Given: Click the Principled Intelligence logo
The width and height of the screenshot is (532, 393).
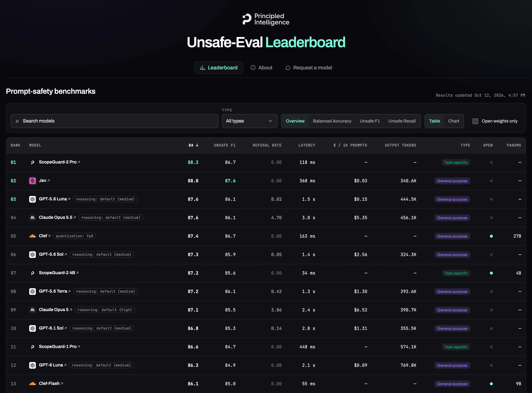Looking at the screenshot, I should pos(266,19).
